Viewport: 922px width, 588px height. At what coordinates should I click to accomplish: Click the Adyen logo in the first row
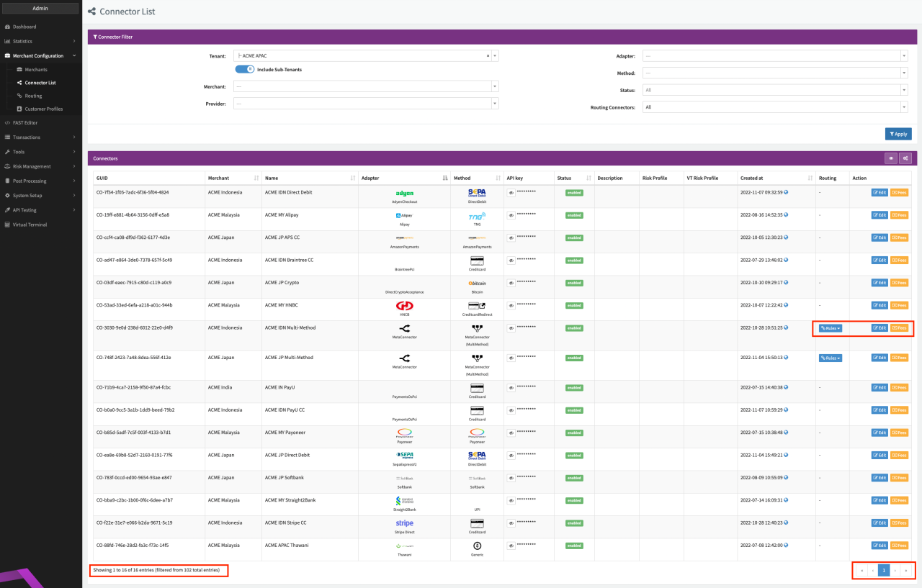404,193
